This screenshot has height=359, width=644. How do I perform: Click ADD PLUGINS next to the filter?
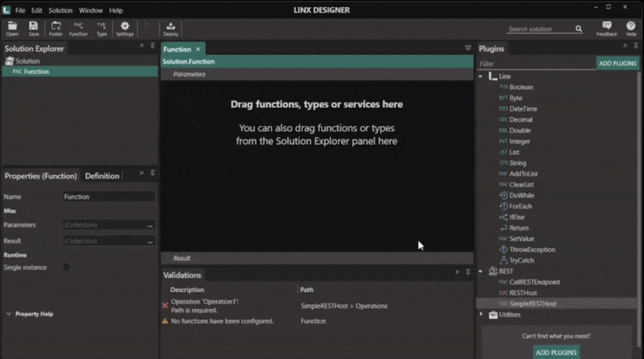[617, 64]
